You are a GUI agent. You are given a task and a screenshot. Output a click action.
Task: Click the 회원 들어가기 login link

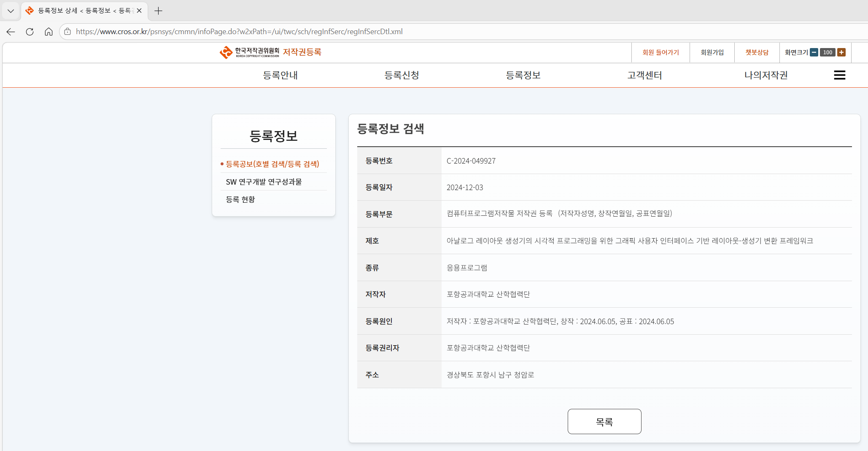[x=660, y=52]
